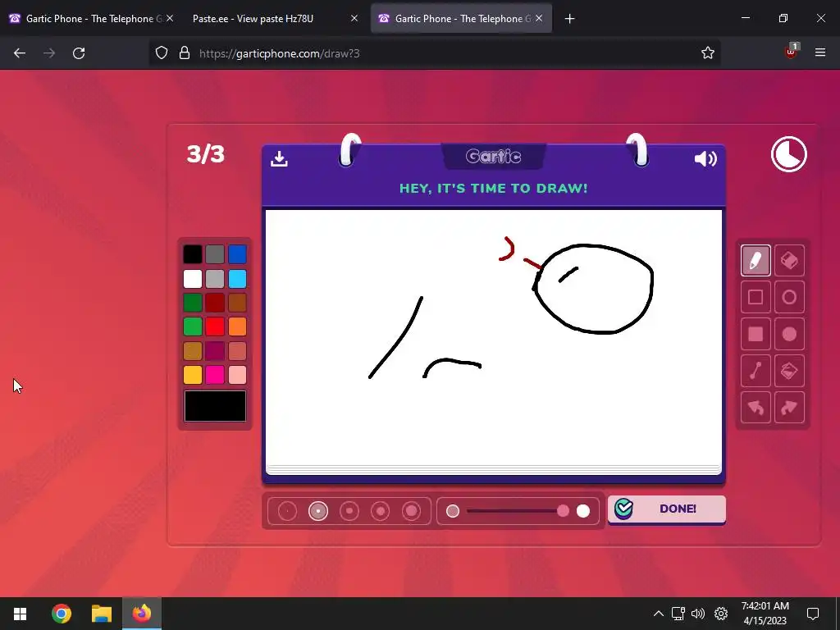
Task: Select the bright green color swatch
Action: [x=193, y=326]
